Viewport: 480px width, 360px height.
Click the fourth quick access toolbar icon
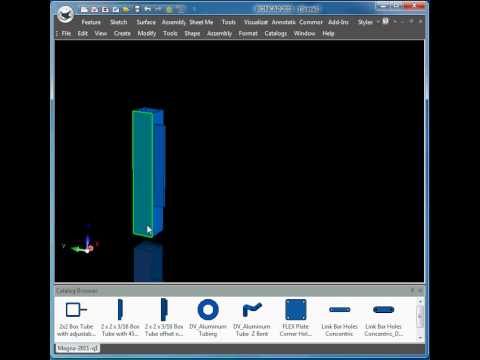pyautogui.click(x=115, y=10)
